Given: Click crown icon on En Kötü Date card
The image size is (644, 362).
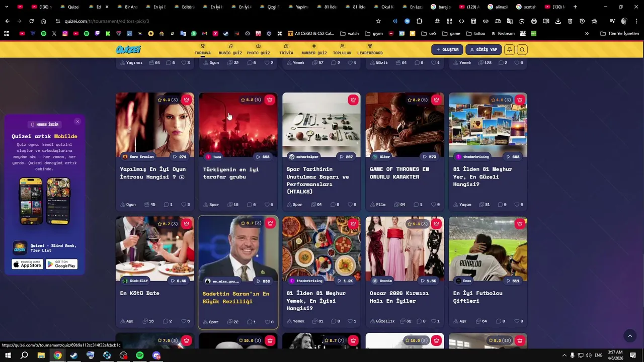Looking at the screenshot, I should coord(187,224).
